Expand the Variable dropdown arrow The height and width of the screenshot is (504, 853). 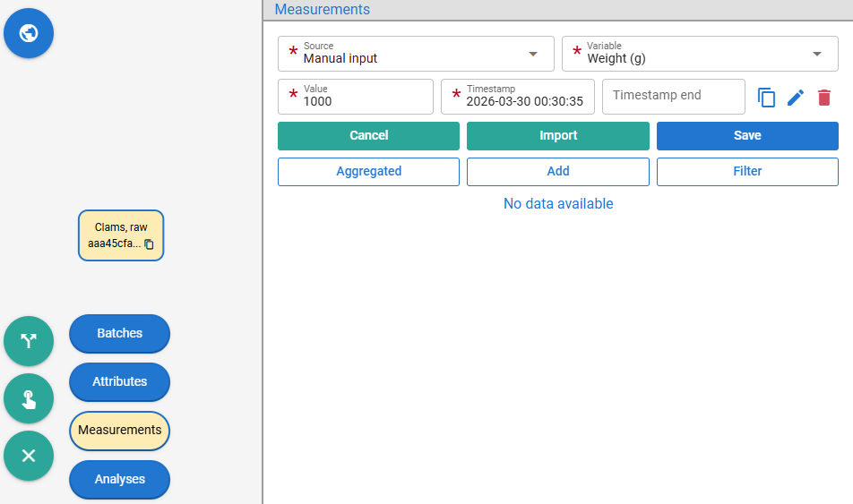coord(816,54)
